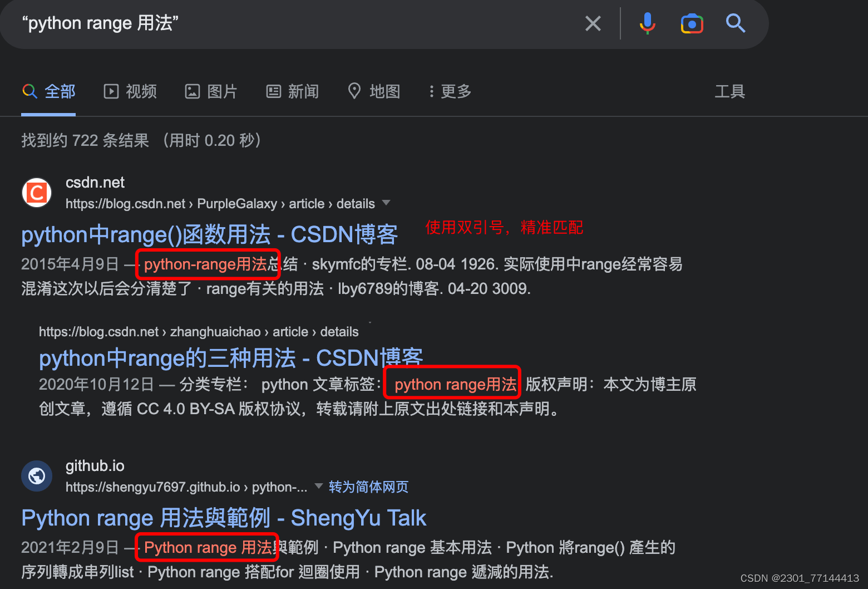Viewport: 868px width, 589px height.
Task: Select the 全部 results tab
Action: (49, 91)
